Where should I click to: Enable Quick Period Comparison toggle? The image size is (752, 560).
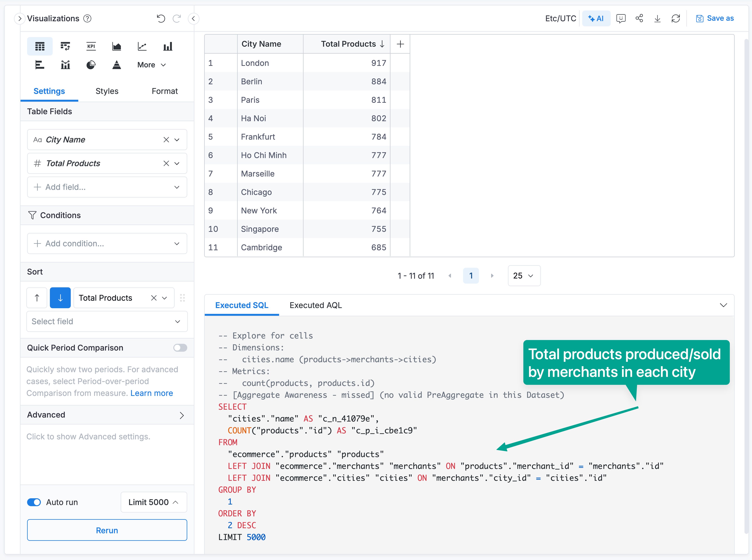coord(180,348)
